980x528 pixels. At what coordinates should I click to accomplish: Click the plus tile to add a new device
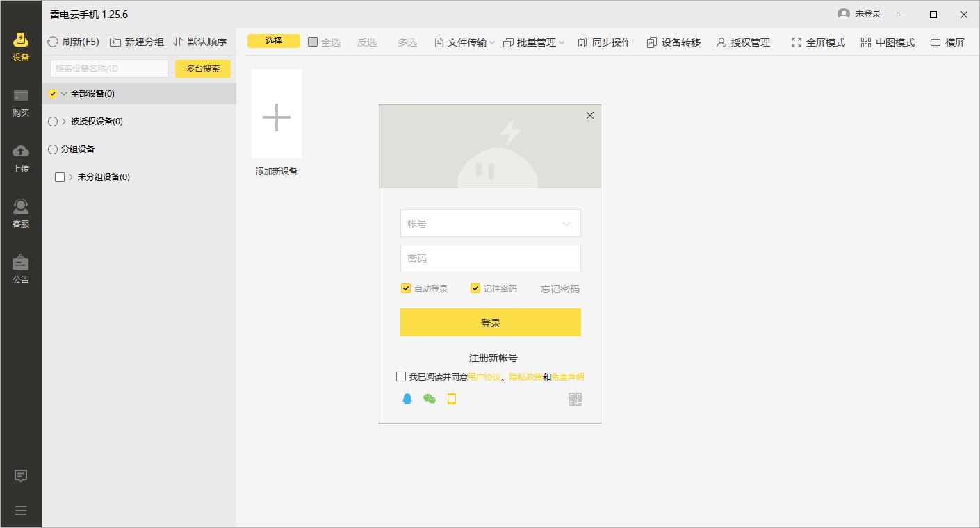(277, 114)
